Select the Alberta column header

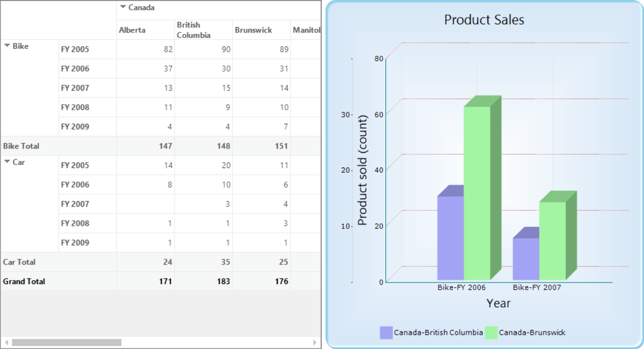tap(146, 30)
